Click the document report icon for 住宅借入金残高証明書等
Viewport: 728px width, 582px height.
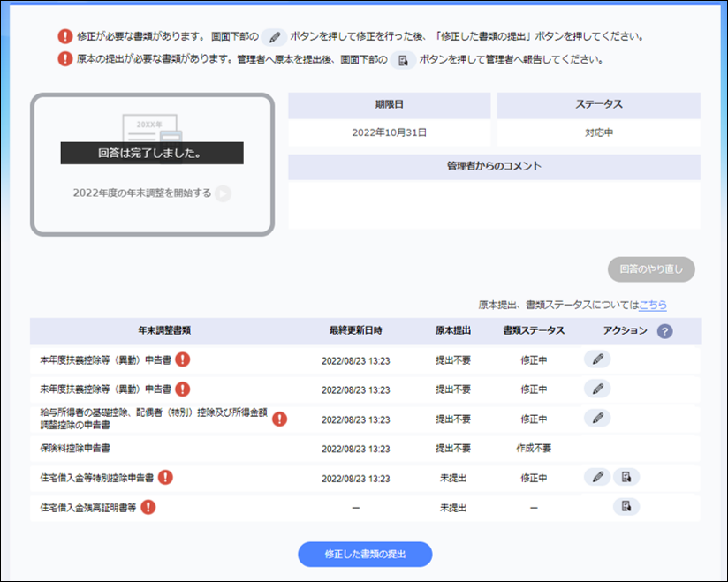626,507
